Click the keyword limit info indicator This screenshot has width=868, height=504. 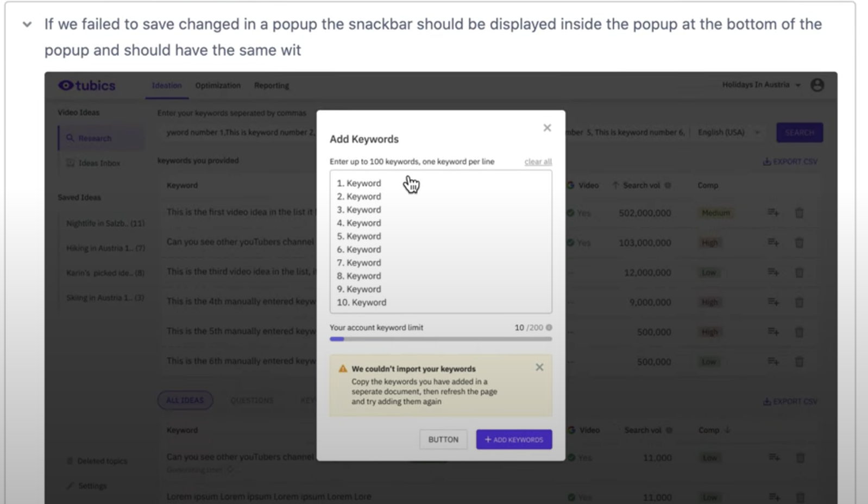coord(548,327)
